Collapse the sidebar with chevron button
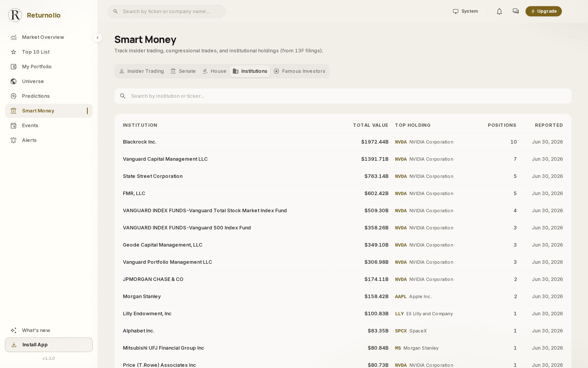This screenshot has height=368, width=588. [x=97, y=38]
